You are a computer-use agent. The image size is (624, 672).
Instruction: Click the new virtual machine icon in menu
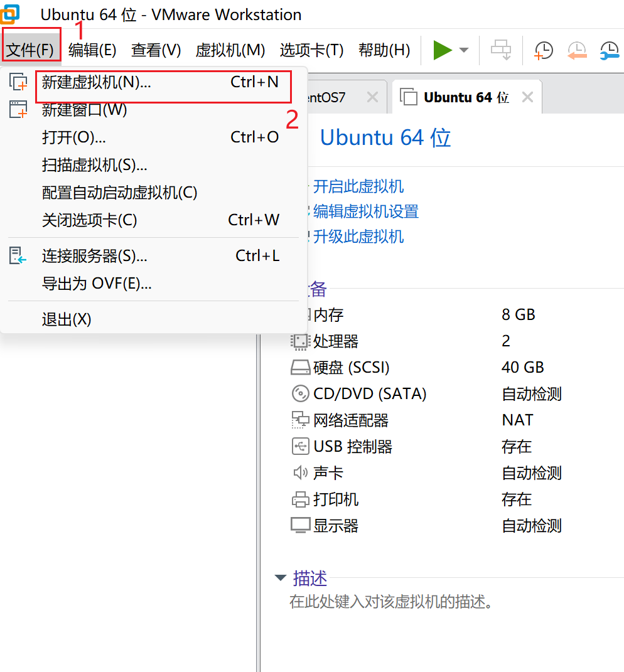pos(18,82)
